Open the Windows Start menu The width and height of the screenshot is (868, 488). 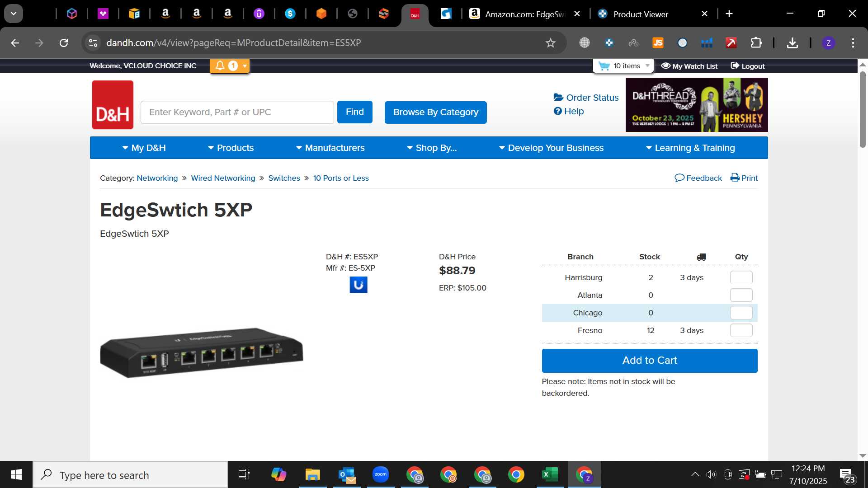pyautogui.click(x=16, y=474)
